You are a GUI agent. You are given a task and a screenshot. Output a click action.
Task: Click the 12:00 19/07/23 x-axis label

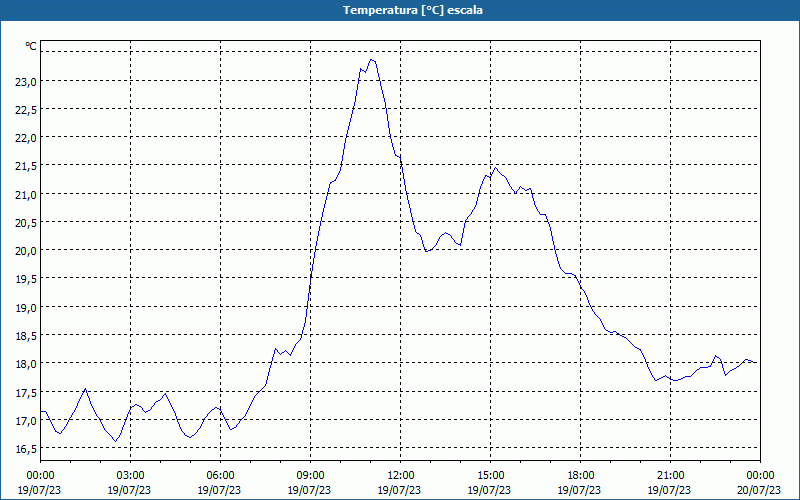pyautogui.click(x=399, y=483)
